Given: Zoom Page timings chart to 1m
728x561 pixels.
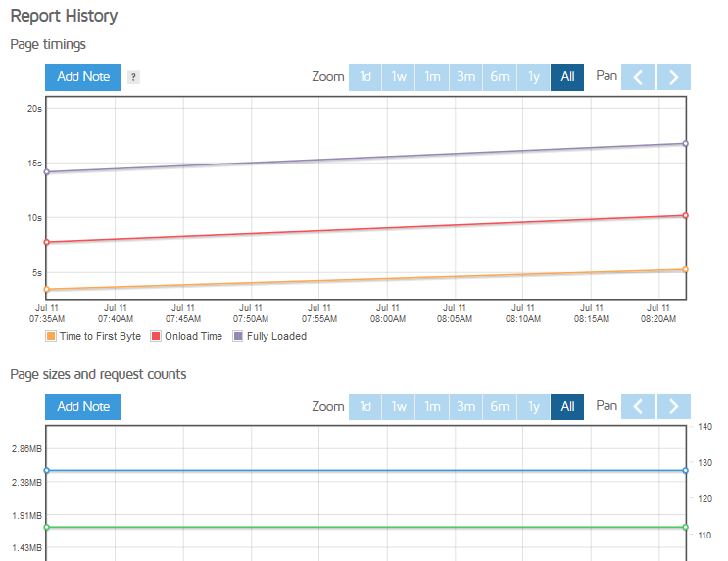Looking at the screenshot, I should click(x=432, y=77).
